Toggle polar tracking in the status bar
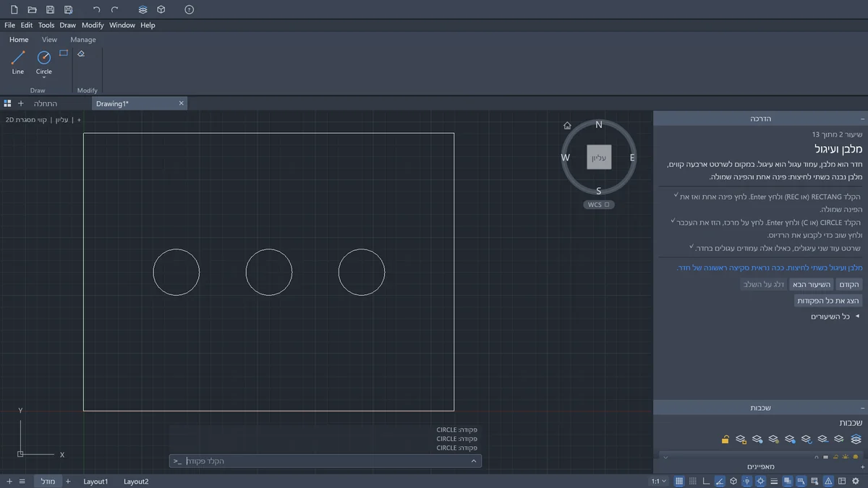Screen dimensions: 868x488 (720, 481)
